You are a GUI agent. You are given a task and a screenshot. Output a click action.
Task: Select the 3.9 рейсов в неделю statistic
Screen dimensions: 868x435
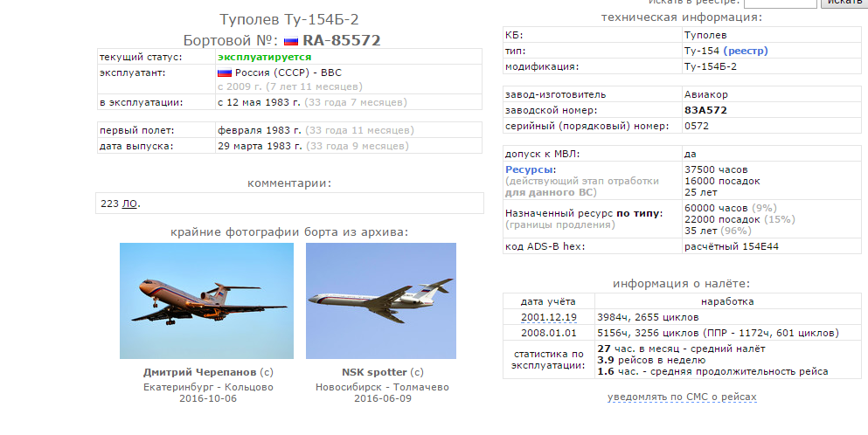click(x=651, y=360)
